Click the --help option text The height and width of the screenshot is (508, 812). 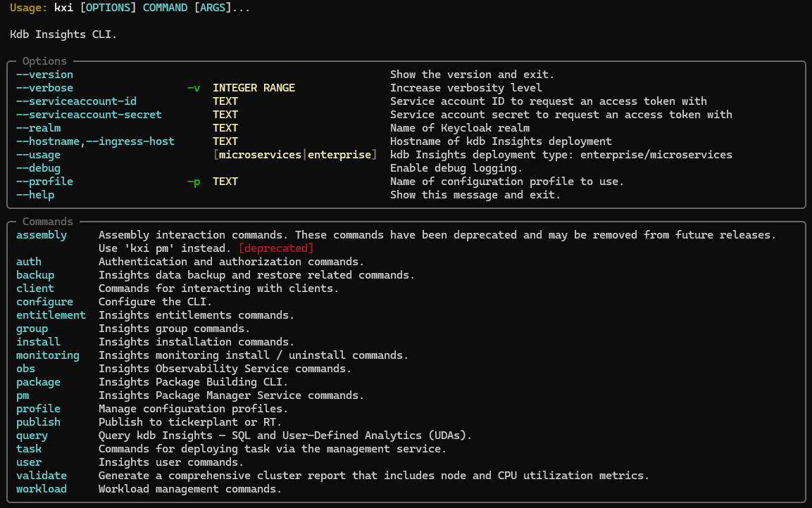pos(35,195)
